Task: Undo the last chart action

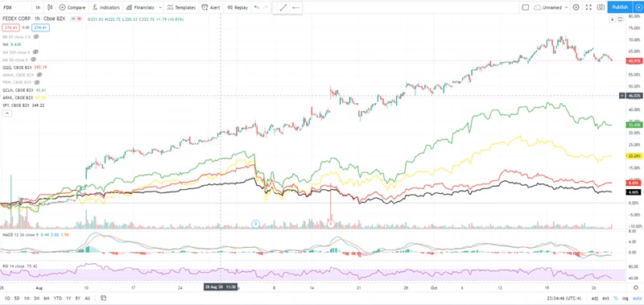Action: point(257,7)
